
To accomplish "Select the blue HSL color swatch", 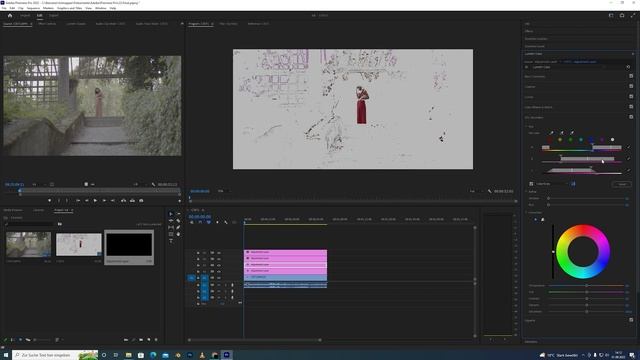I will tap(591, 140).
